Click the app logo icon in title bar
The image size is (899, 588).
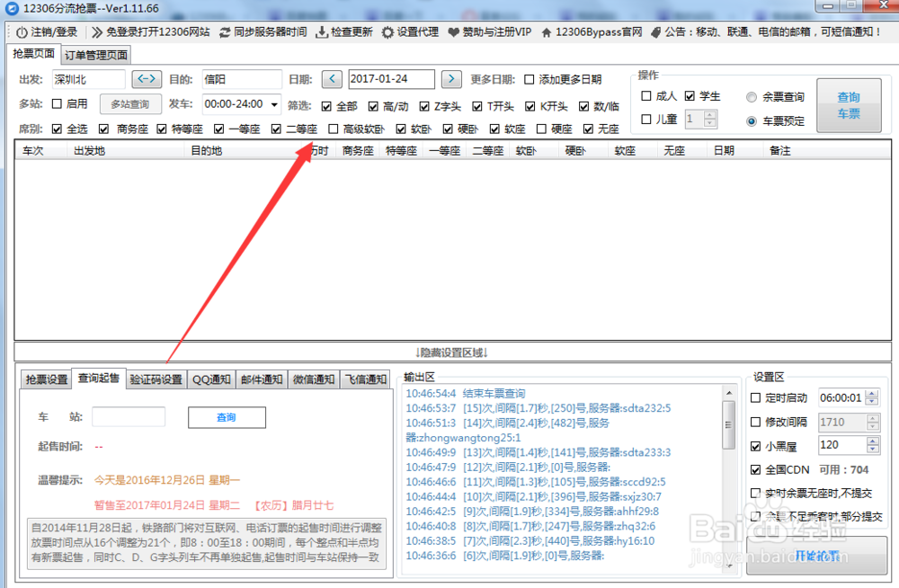pos(12,8)
